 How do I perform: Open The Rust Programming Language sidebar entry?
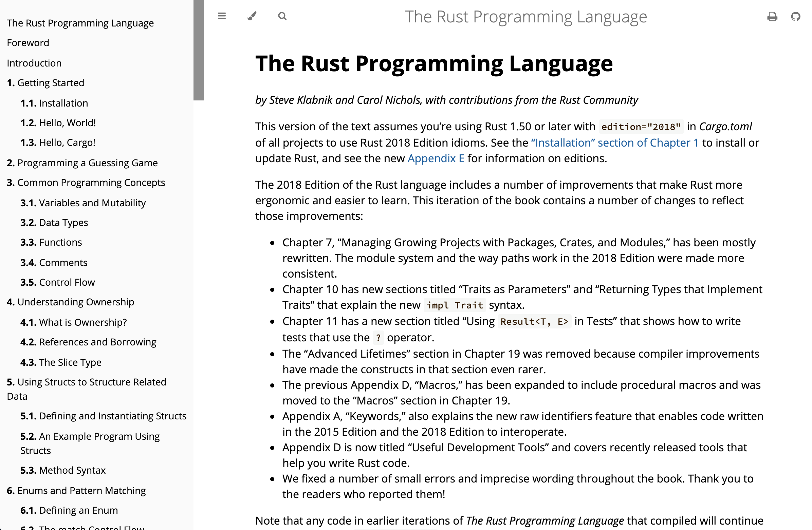[x=80, y=23]
